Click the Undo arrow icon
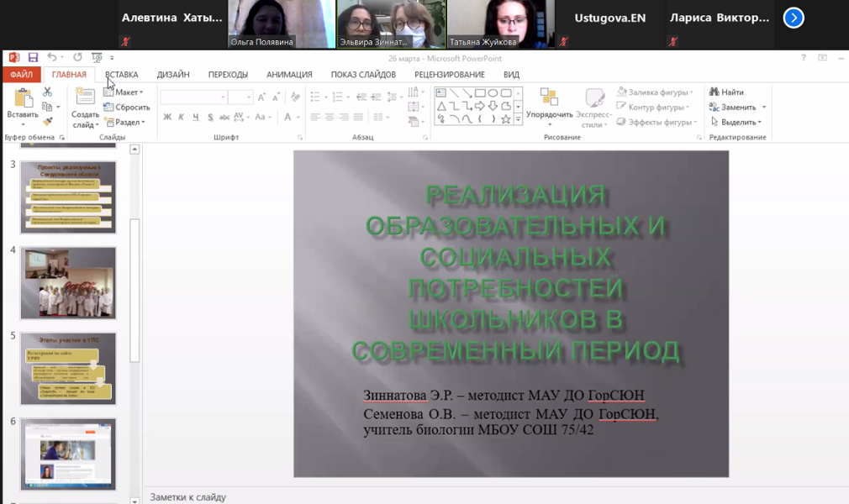Image resolution: width=849 pixels, height=504 pixels. tap(52, 58)
